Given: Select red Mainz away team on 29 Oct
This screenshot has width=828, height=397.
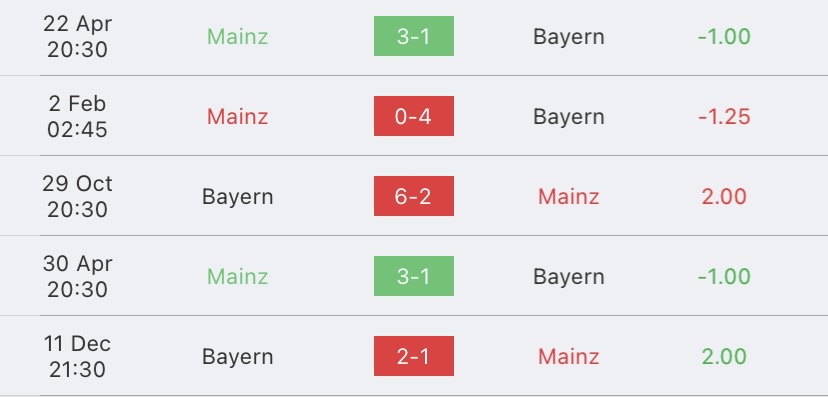Looking at the screenshot, I should (x=568, y=196).
